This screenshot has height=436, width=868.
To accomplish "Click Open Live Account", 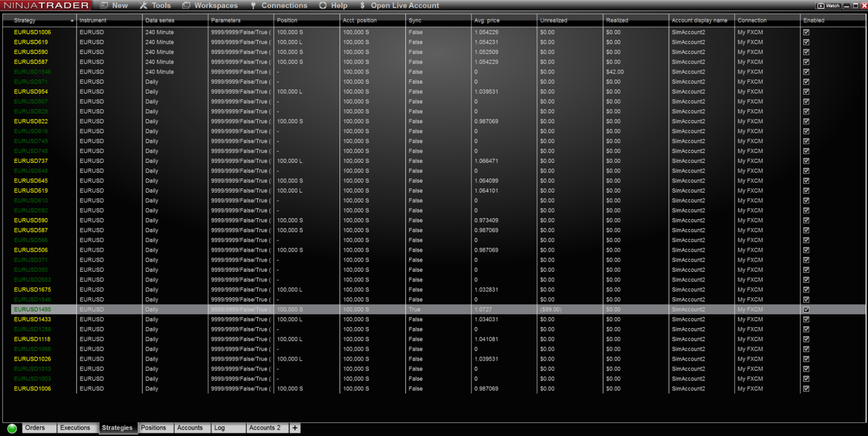I will [400, 5].
